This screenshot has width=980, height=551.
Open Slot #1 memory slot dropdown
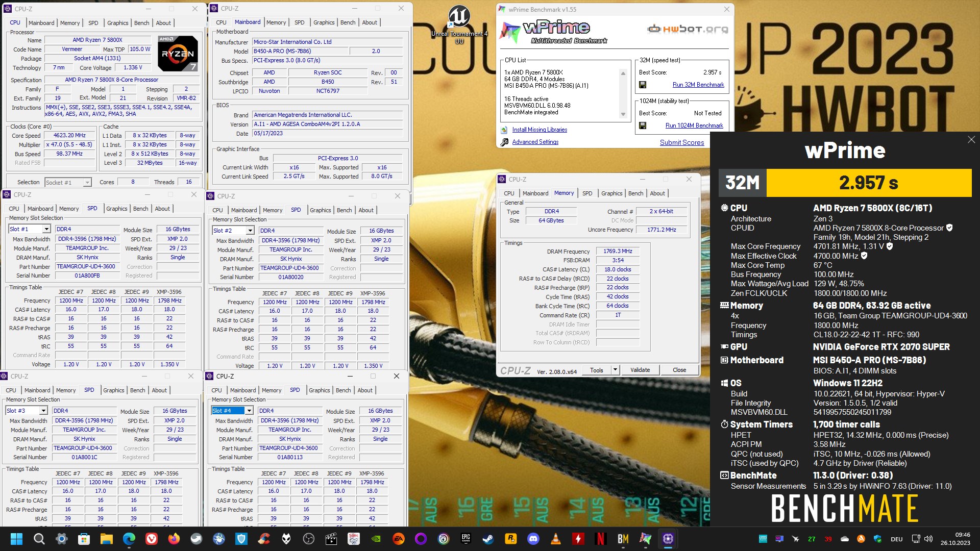tap(46, 230)
